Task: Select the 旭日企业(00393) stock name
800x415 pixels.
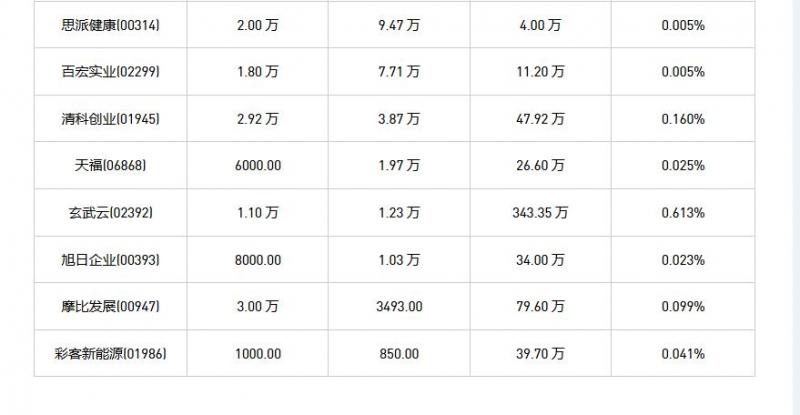Action: click(x=110, y=260)
